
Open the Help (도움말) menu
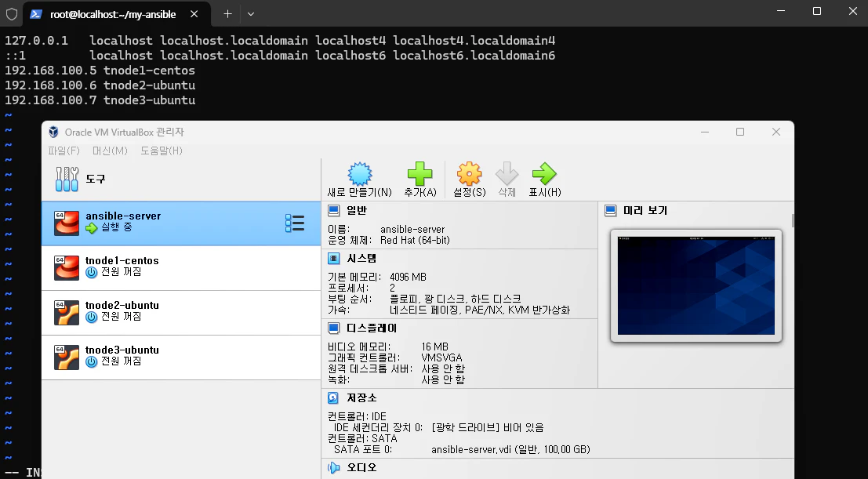click(161, 151)
